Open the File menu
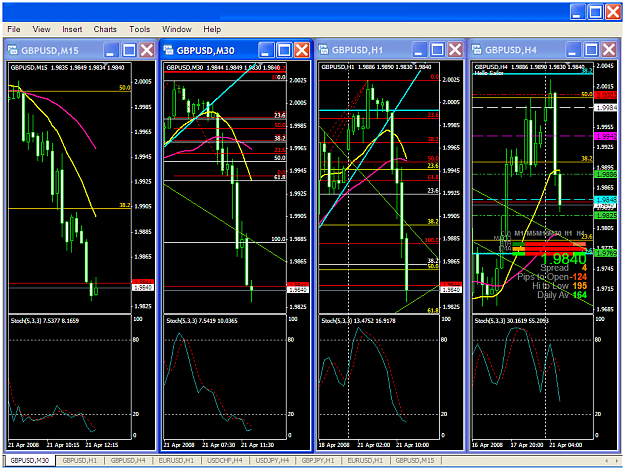The image size is (625, 470). coord(14,29)
